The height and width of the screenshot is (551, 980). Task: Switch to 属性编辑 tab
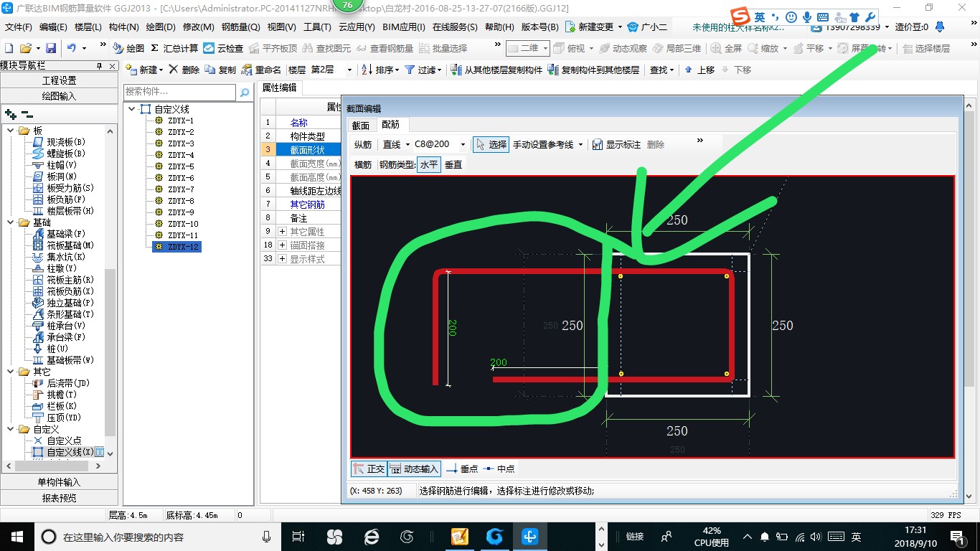[x=279, y=88]
